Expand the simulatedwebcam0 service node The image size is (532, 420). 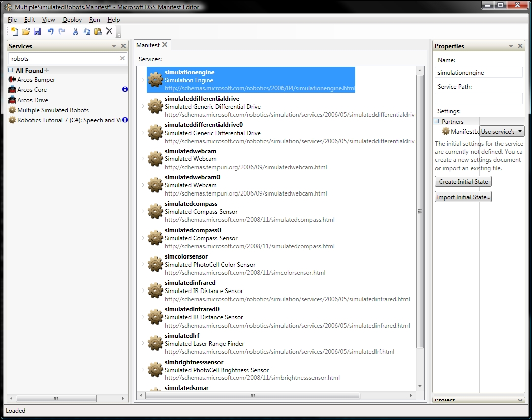pos(143,185)
